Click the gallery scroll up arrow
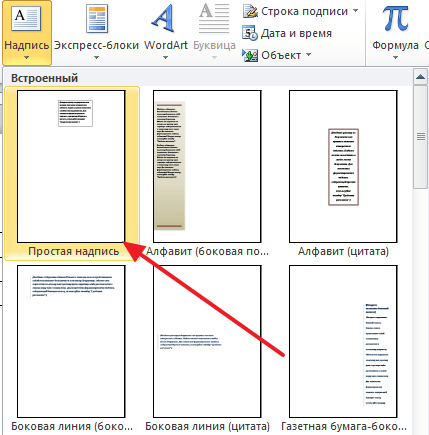This screenshot has height=435, width=429. (420, 77)
